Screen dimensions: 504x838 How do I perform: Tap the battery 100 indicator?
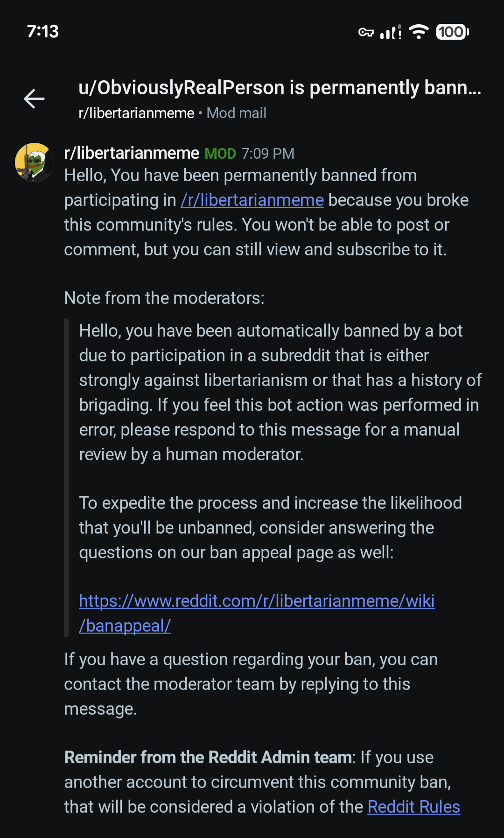point(452,32)
